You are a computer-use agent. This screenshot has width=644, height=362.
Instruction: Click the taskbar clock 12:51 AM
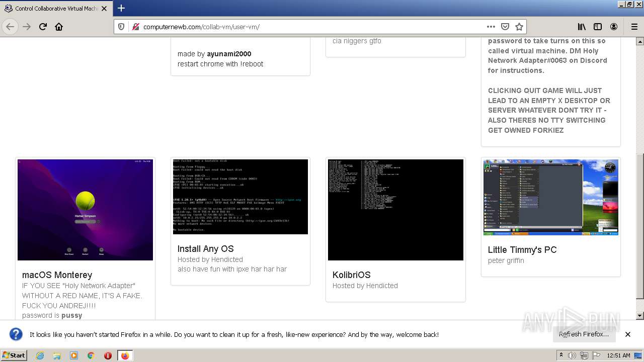coord(618,355)
